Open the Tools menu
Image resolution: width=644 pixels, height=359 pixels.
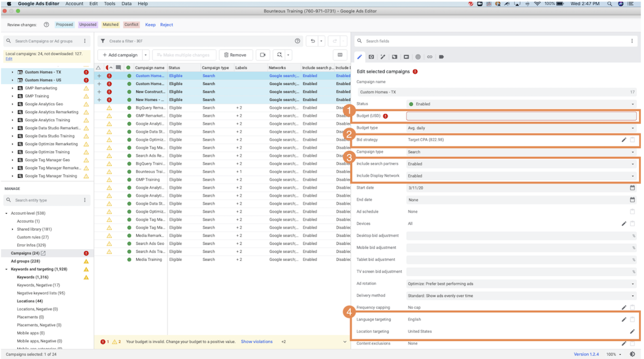[109, 4]
